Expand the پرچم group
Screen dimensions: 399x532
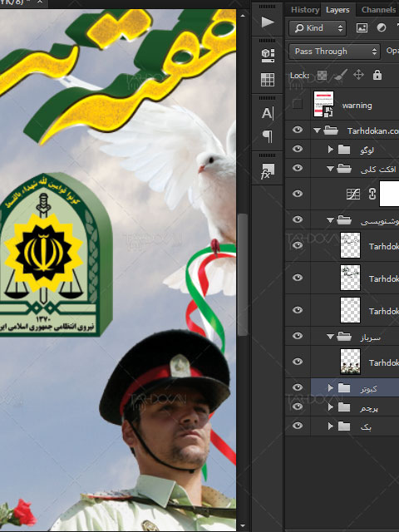(331, 406)
